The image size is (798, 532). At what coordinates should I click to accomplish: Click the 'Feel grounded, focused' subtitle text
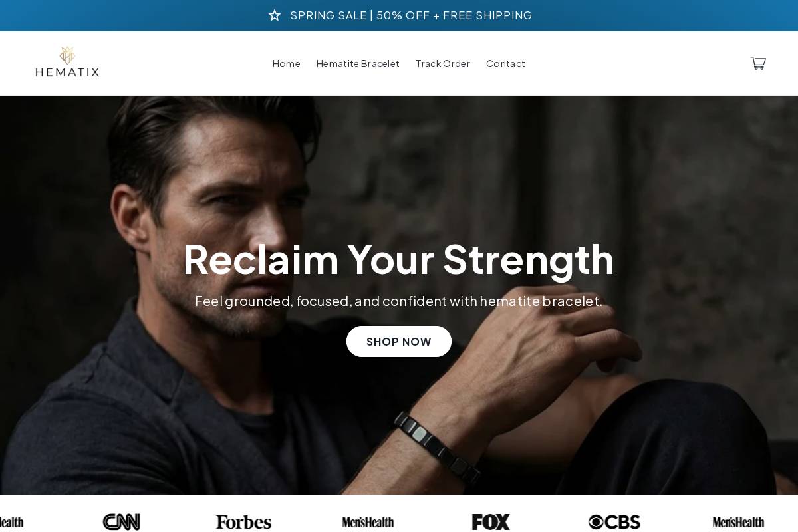pyautogui.click(x=399, y=301)
